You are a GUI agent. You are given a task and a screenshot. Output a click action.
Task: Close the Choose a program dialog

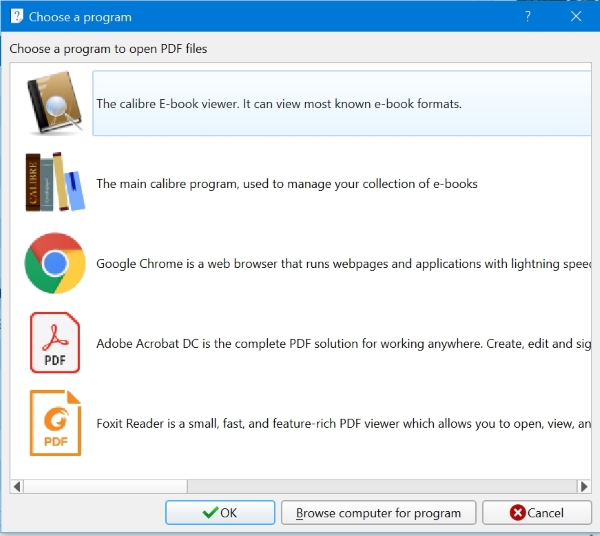pos(576,16)
